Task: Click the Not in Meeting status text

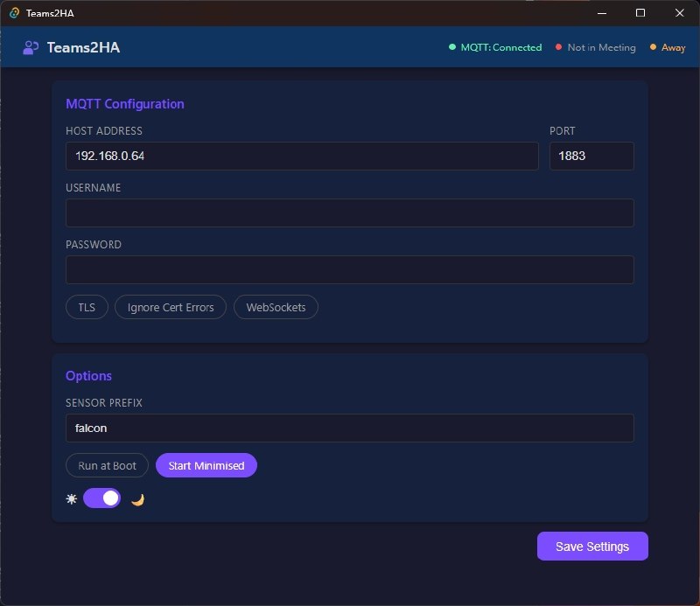Action: coord(601,47)
